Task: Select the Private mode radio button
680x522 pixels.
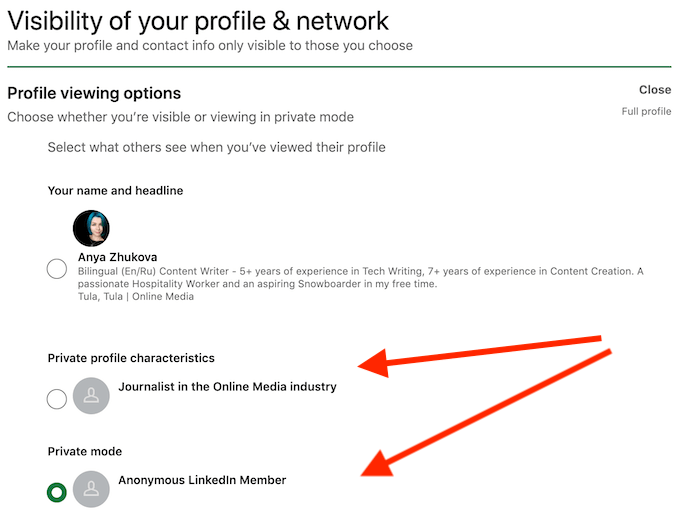Action: (57, 492)
